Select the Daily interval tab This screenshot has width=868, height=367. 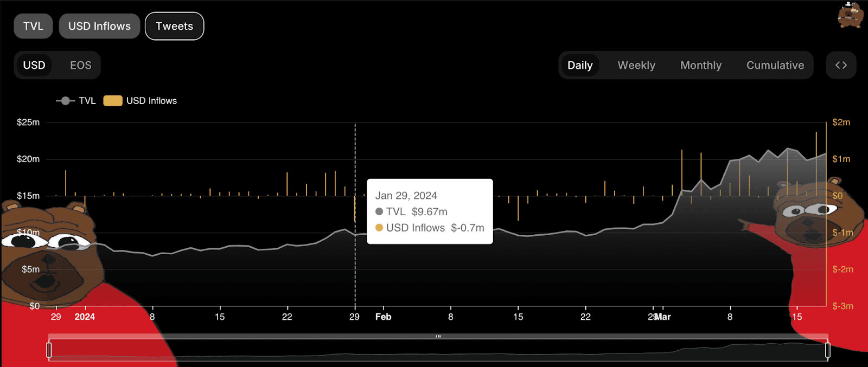[579, 65]
